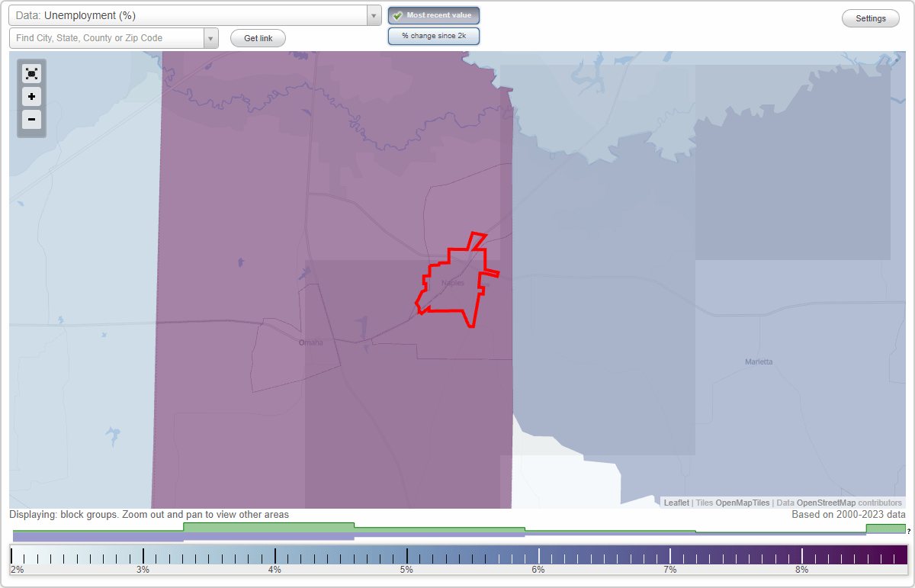Screen dimensions: 915x588
Task: Click inside the city/state/zip search field
Action: pyautogui.click(x=107, y=37)
